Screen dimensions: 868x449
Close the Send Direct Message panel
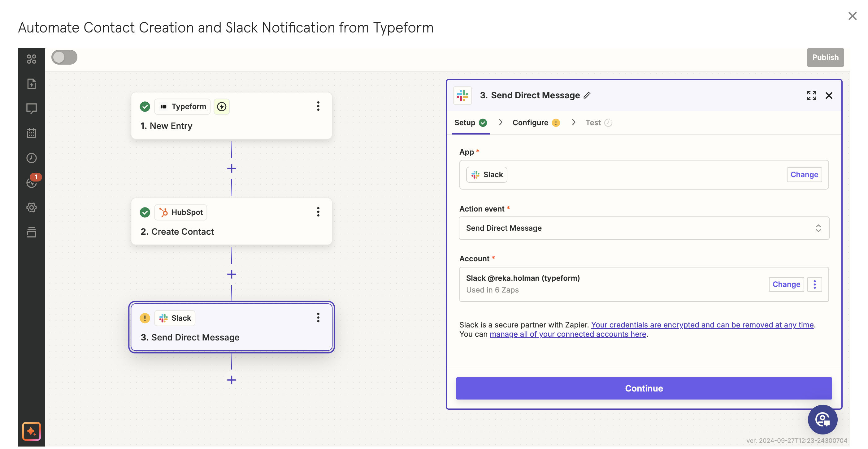tap(829, 96)
